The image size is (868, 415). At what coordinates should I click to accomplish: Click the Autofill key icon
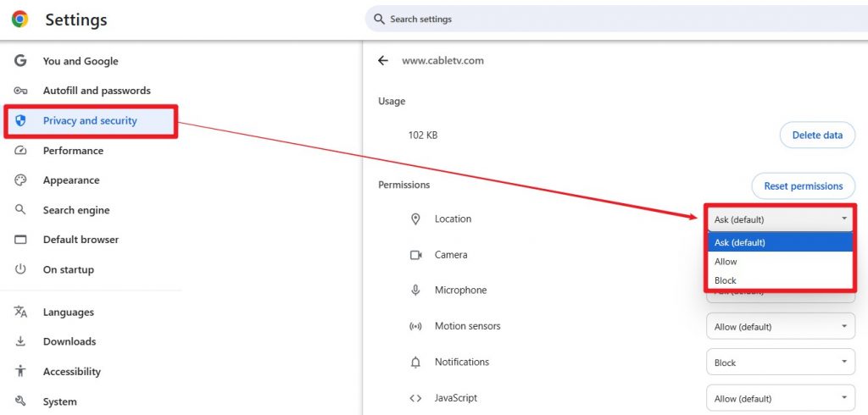click(x=20, y=91)
